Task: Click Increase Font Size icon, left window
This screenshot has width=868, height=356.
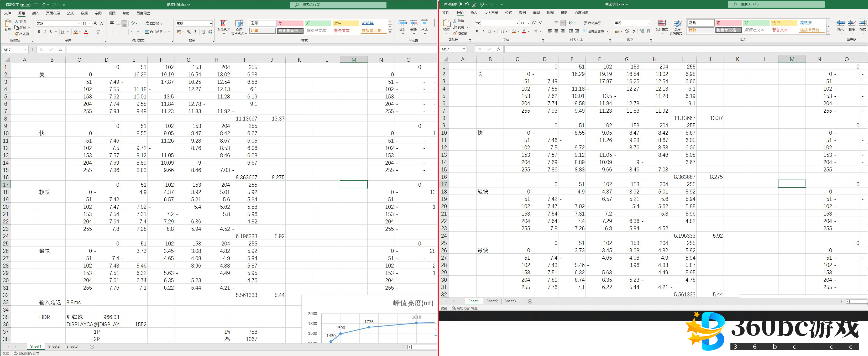Action: [95, 23]
